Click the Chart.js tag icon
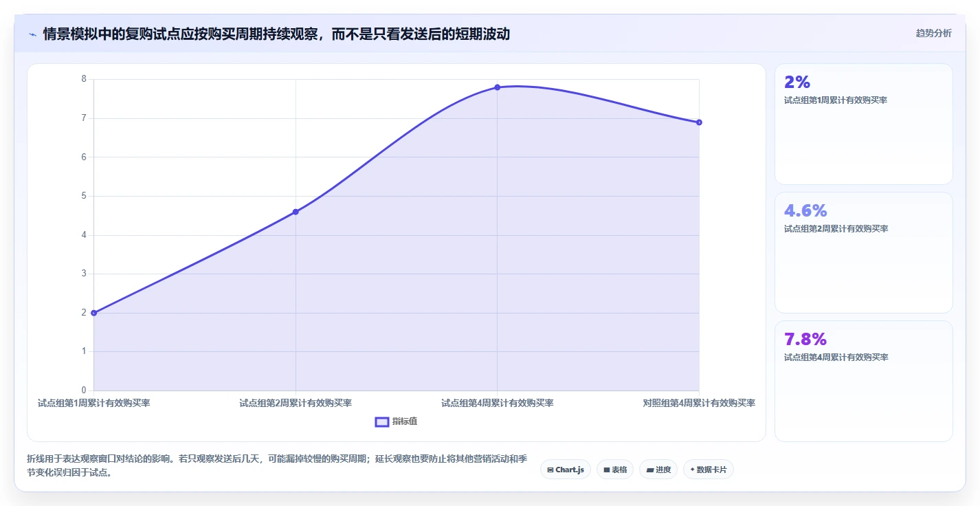980x506 pixels. click(550, 470)
